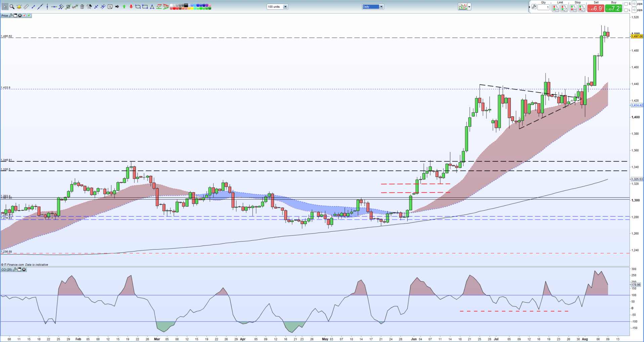Open the hammer and wrench tools icon
This screenshot has width=644, height=342.
click(89, 7)
